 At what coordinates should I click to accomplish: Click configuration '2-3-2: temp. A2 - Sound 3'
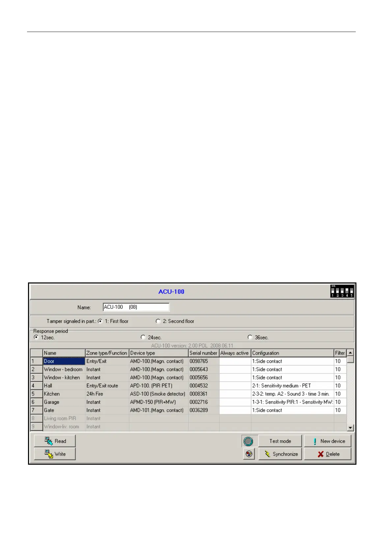coord(293,394)
